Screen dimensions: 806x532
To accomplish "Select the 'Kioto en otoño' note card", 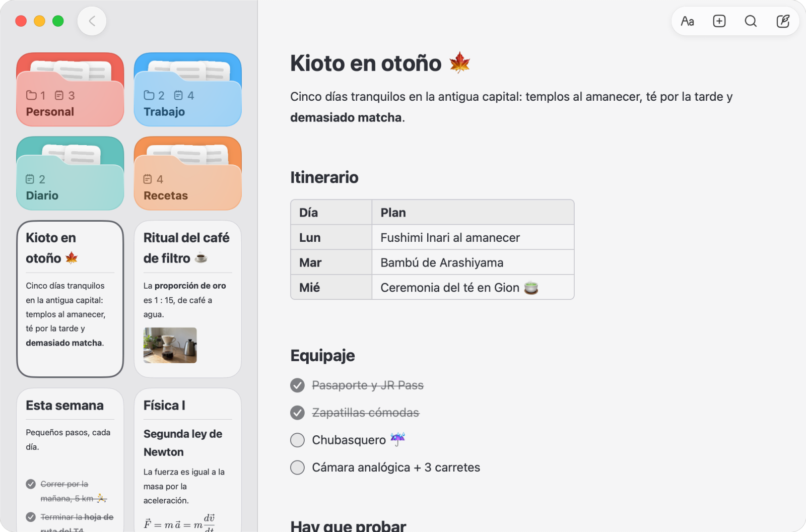I will pos(70,299).
